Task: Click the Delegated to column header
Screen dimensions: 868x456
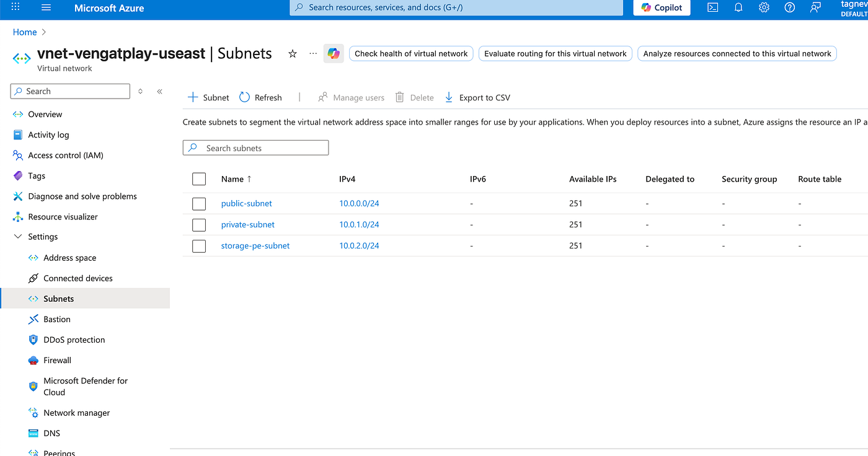Action: click(670, 179)
